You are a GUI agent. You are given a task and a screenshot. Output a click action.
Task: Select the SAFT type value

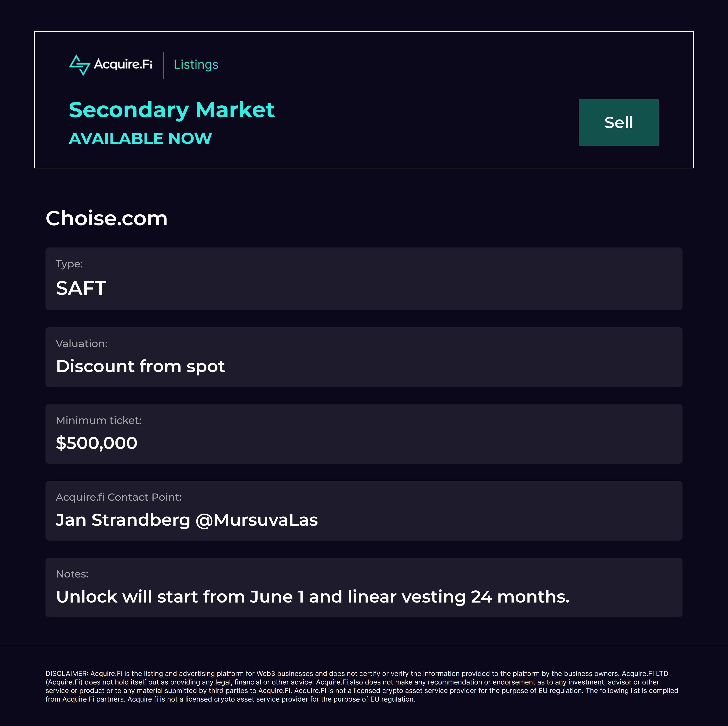click(81, 288)
